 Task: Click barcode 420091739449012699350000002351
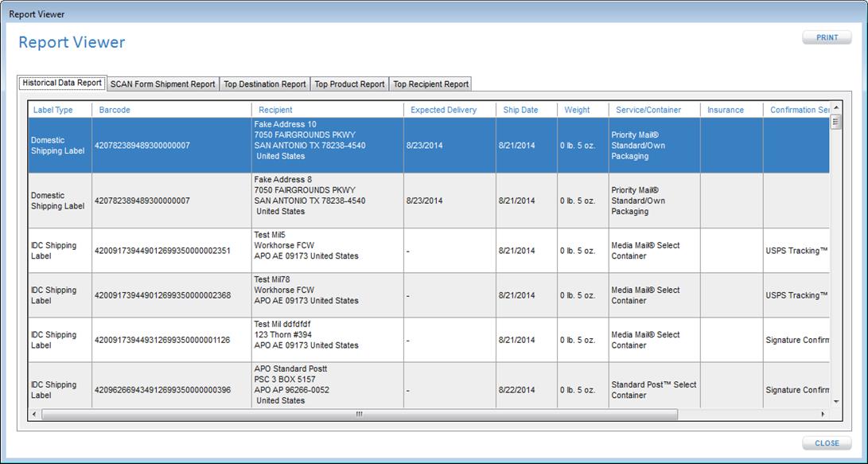162,251
